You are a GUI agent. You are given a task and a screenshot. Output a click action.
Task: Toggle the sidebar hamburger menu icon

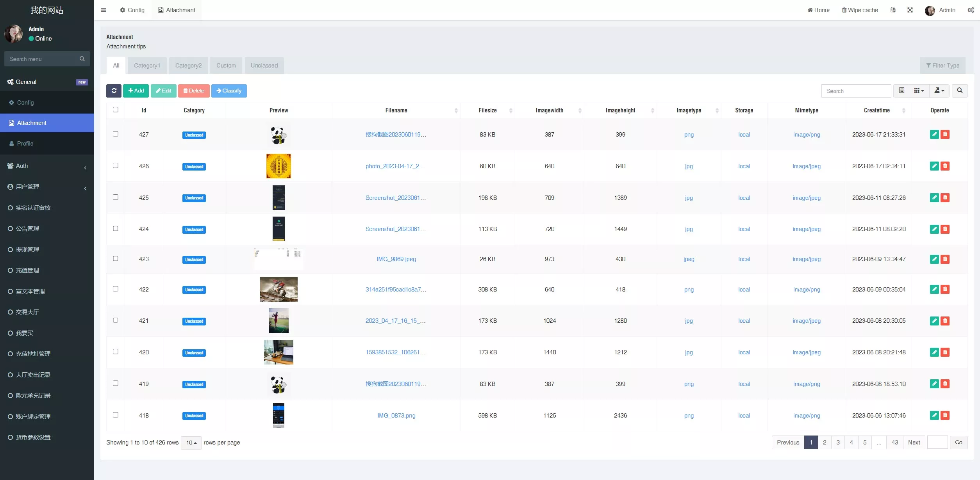pos(104,10)
